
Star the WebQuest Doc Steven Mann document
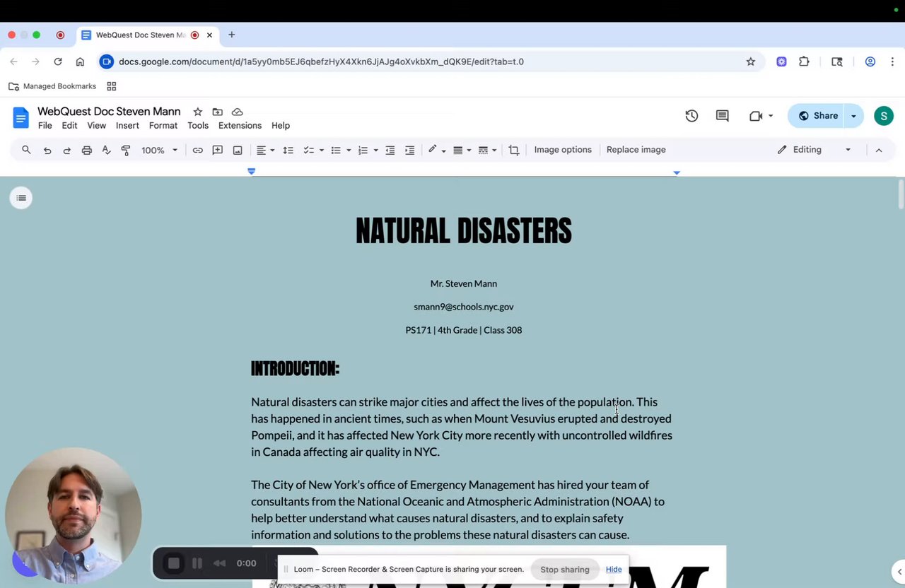[x=198, y=112]
